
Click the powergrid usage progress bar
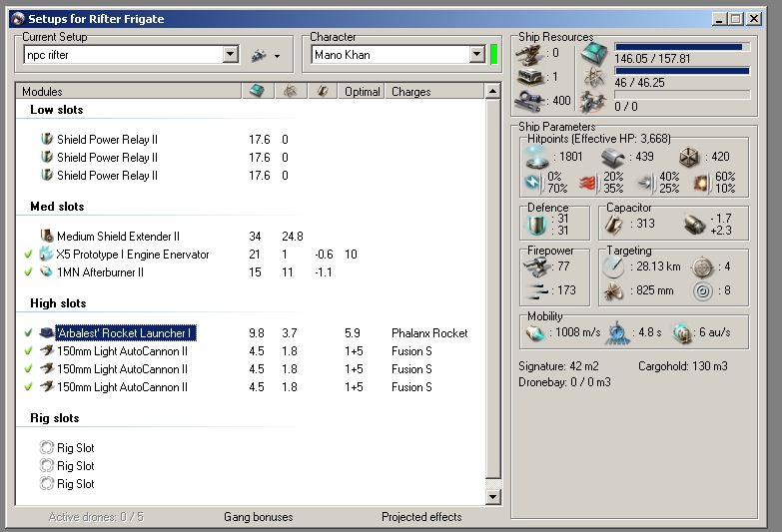[682, 71]
